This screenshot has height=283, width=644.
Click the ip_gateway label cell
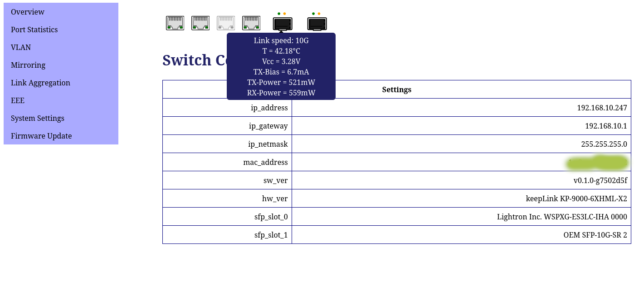click(227, 126)
